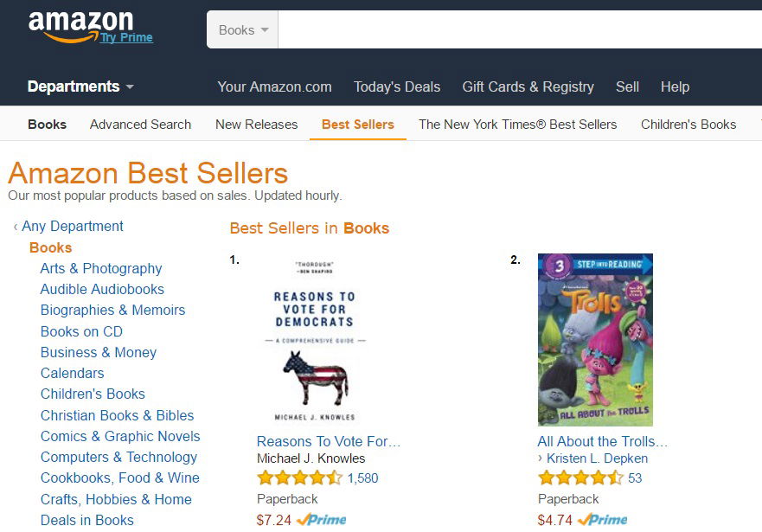Click star rating for Reasons To Vote
Viewport: 762px width, 532px height.
[x=299, y=478]
